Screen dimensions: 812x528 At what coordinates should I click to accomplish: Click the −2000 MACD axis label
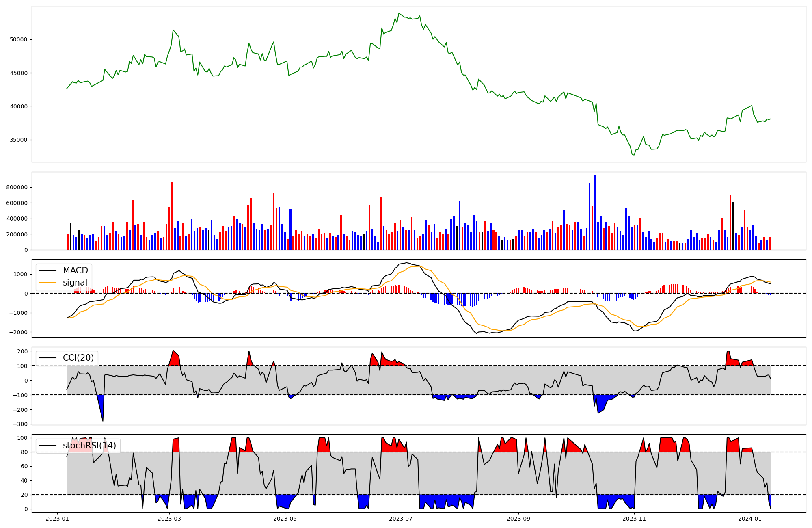point(18,332)
